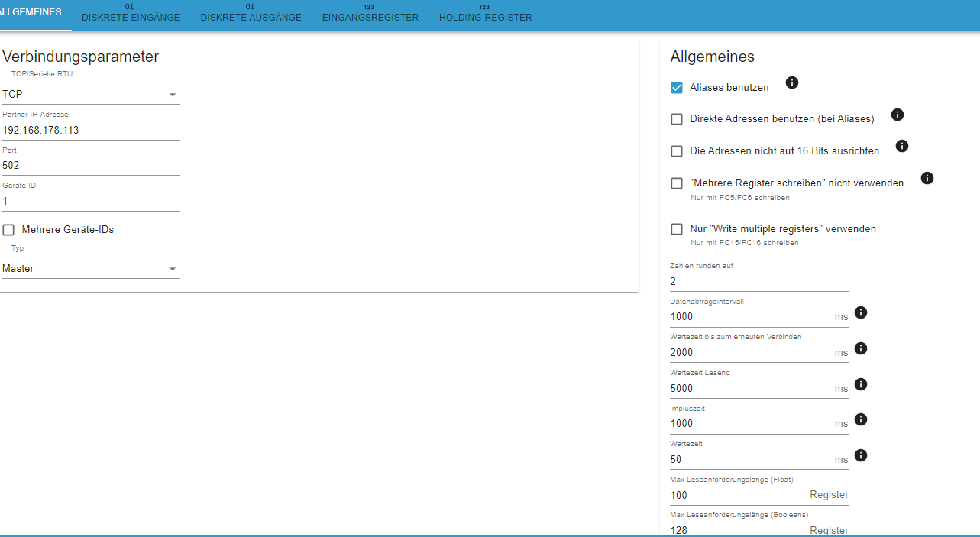Screen dimensions: 980x537
Task: Open info icon beside Wartezeit Lesend field
Action: 861,384
